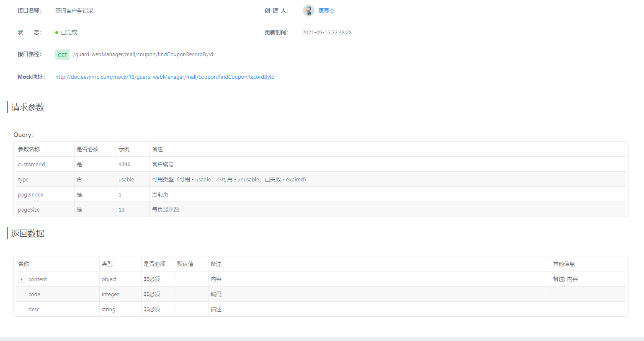Open creator profile 康春杰
The image size is (644, 341).
coord(327,11)
